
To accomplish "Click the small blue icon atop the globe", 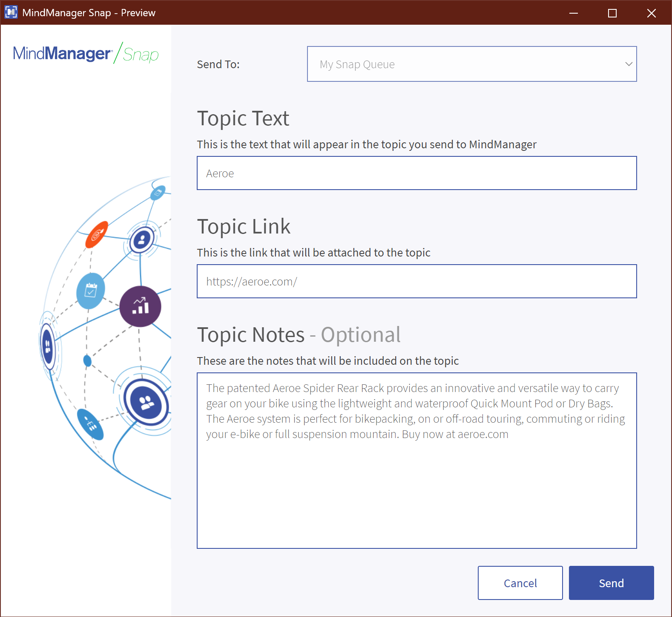I will pos(158,193).
